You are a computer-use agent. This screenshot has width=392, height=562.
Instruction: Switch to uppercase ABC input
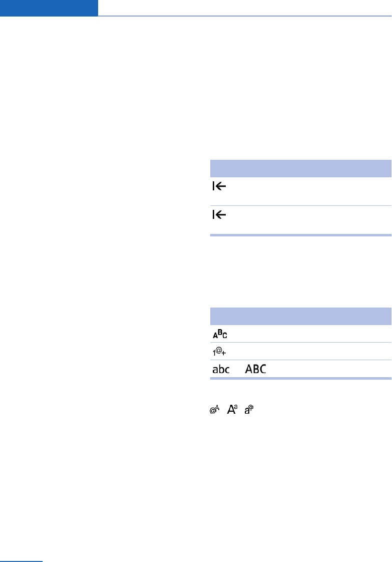255,370
